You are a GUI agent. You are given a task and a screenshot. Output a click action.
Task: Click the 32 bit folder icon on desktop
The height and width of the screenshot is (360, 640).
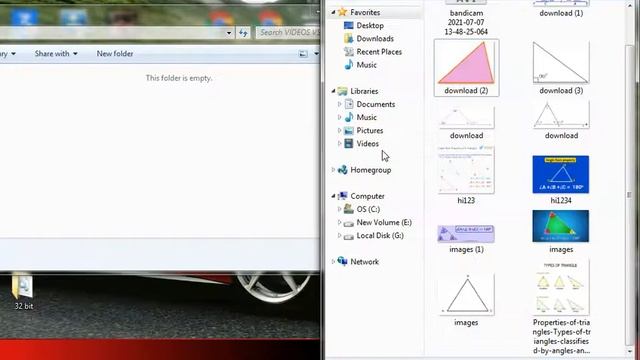(x=22, y=286)
